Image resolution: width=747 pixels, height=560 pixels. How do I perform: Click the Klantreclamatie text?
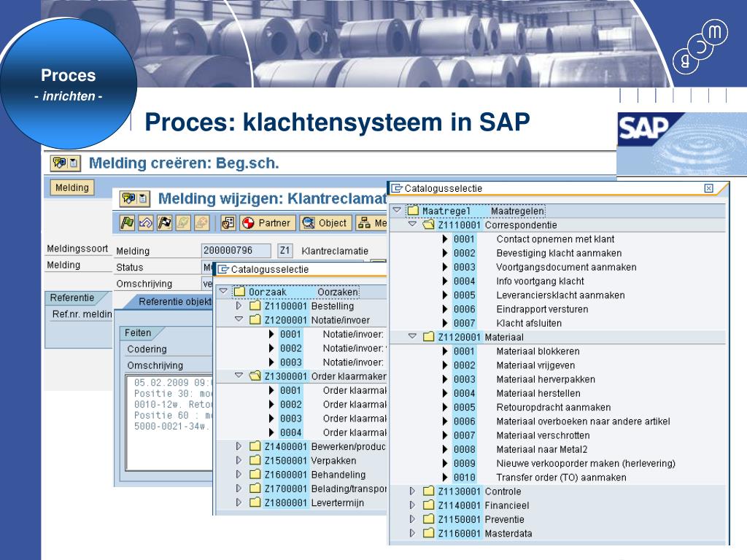coord(335,251)
